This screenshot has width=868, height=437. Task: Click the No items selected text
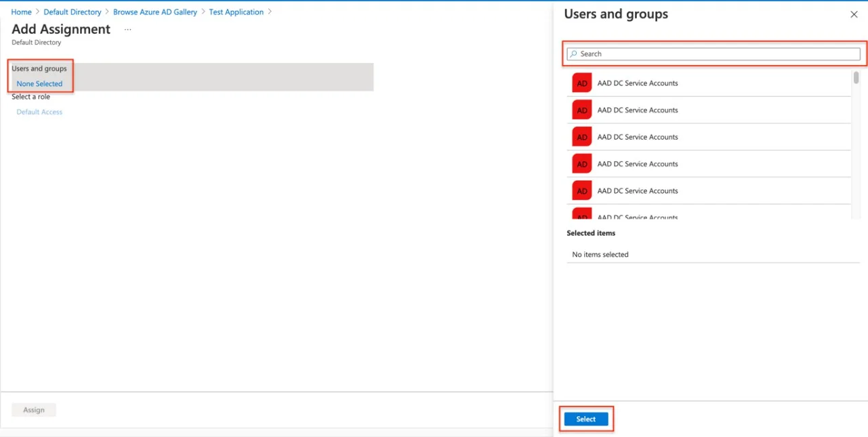(x=600, y=255)
